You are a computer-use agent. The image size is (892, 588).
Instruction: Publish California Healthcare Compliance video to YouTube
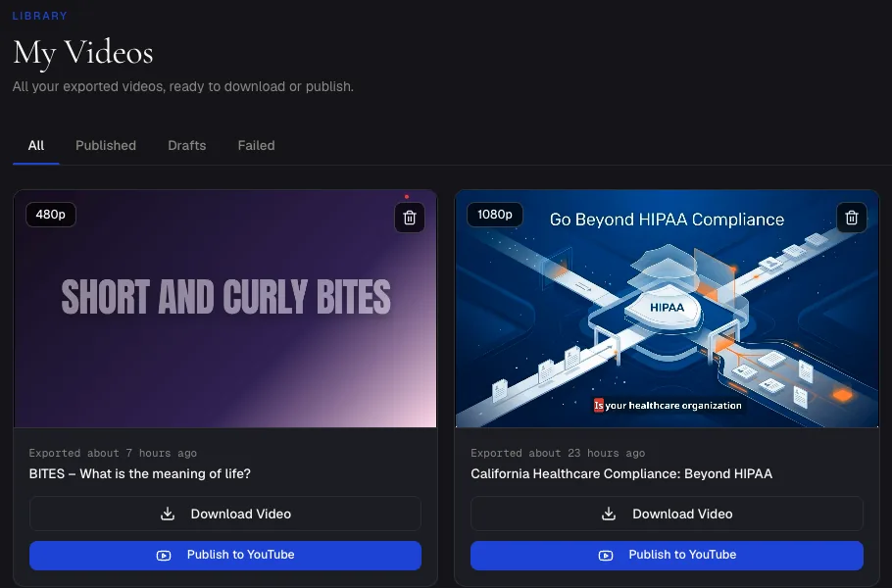tap(667, 555)
